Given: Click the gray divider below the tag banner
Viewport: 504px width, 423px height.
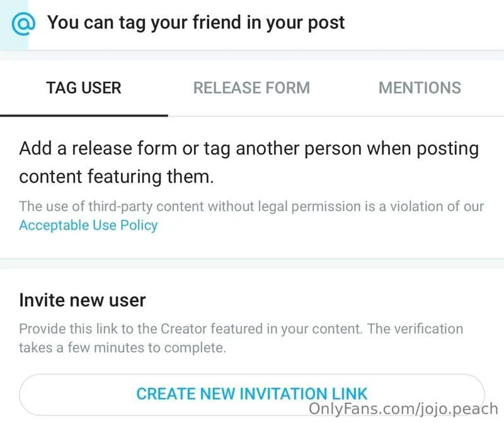Looking at the screenshot, I should point(252,55).
